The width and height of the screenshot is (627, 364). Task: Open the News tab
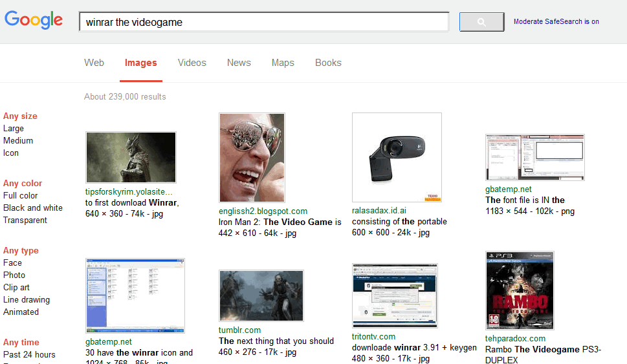[x=239, y=63]
